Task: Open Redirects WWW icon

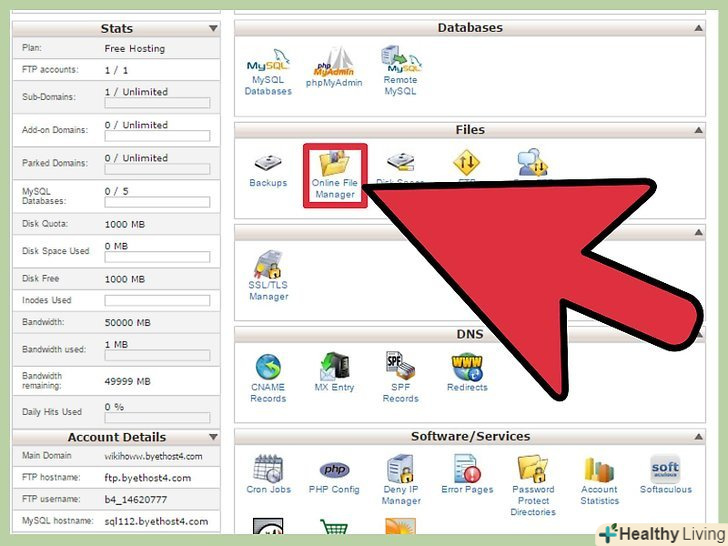Action: click(x=467, y=367)
